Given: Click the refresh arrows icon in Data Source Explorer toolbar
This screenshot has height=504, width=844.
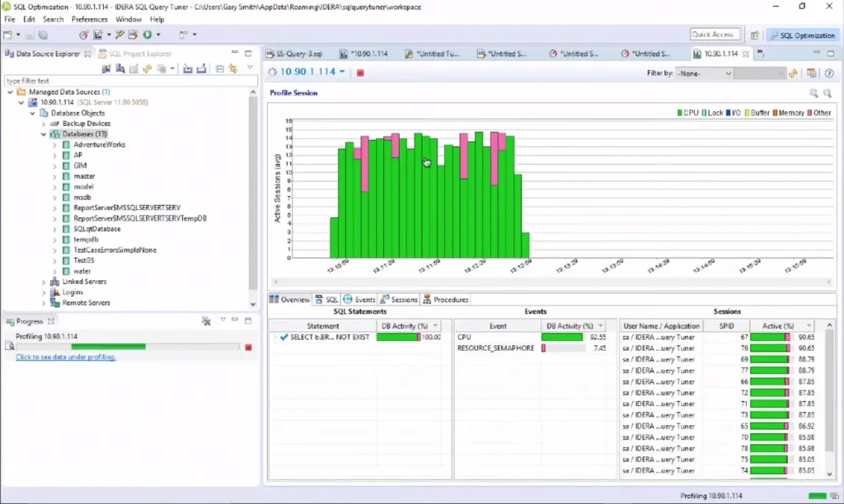Looking at the screenshot, I should pyautogui.click(x=148, y=69).
